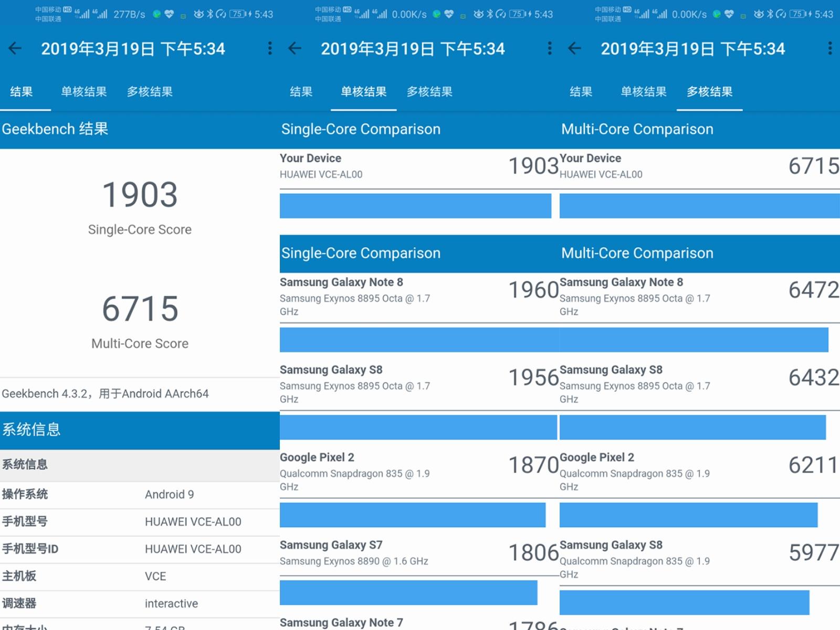The height and width of the screenshot is (630, 840).
Task: Open three-dot overflow menu on middle screen
Action: pos(550,49)
